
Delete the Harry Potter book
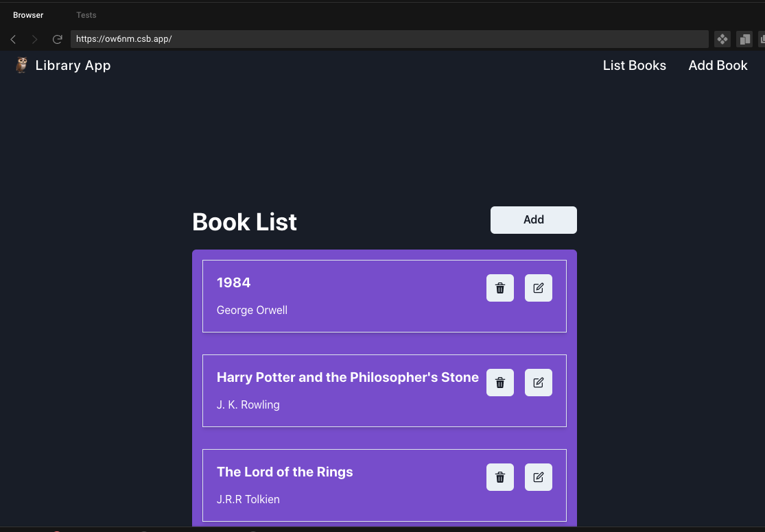click(500, 383)
